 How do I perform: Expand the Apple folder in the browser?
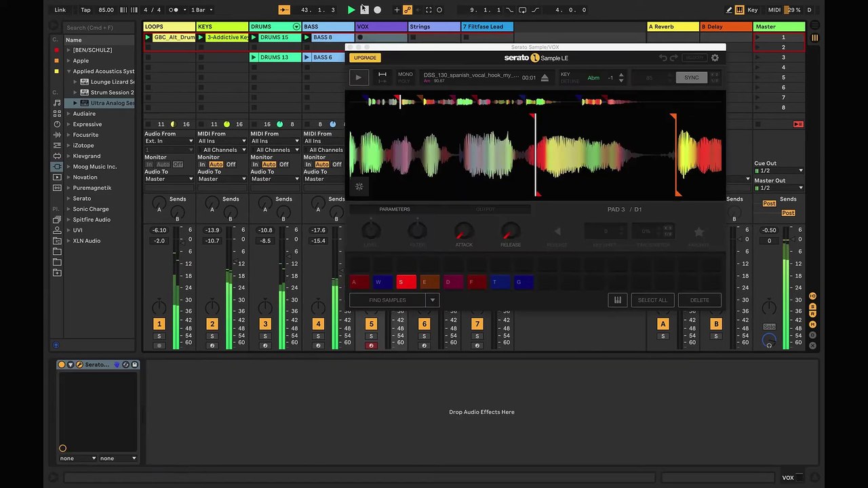pyautogui.click(x=69, y=61)
